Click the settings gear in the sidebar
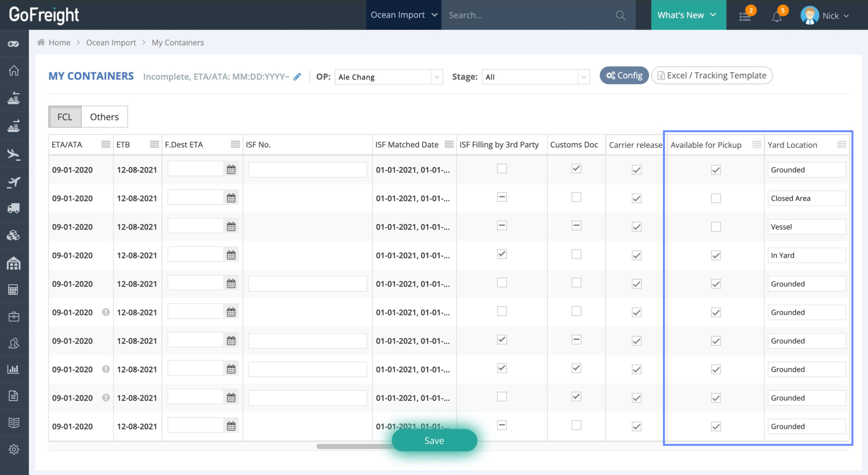868x475 pixels. (x=14, y=450)
